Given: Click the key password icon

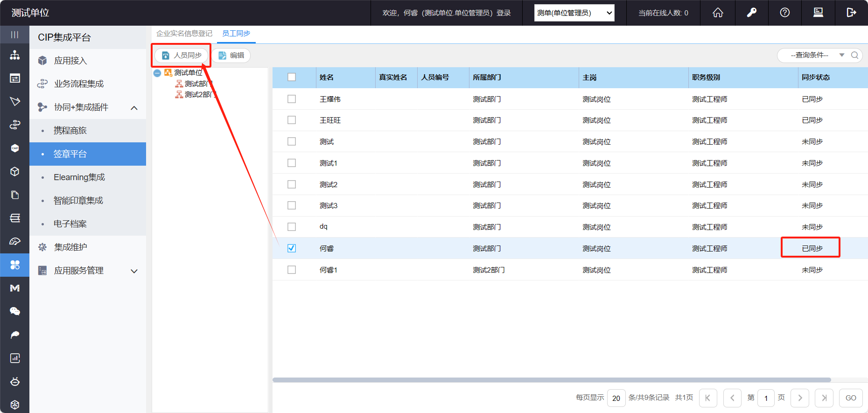Looking at the screenshot, I should 751,13.
